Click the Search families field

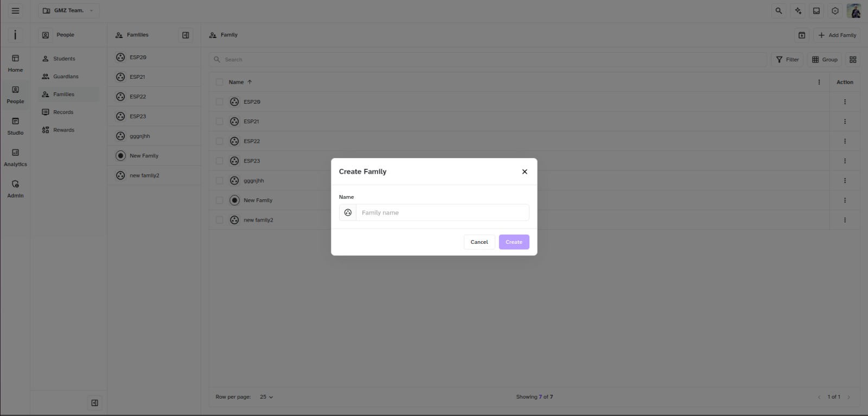488,60
